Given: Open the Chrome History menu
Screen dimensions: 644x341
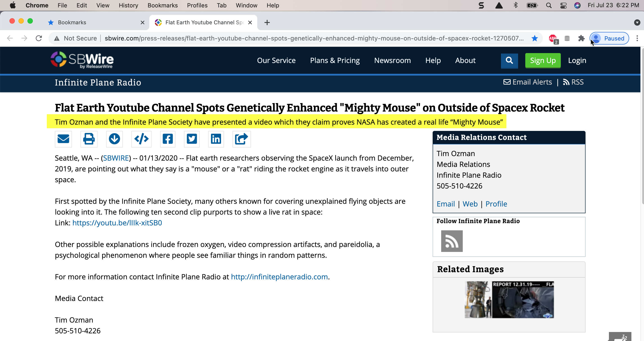Looking at the screenshot, I should pyautogui.click(x=128, y=5).
